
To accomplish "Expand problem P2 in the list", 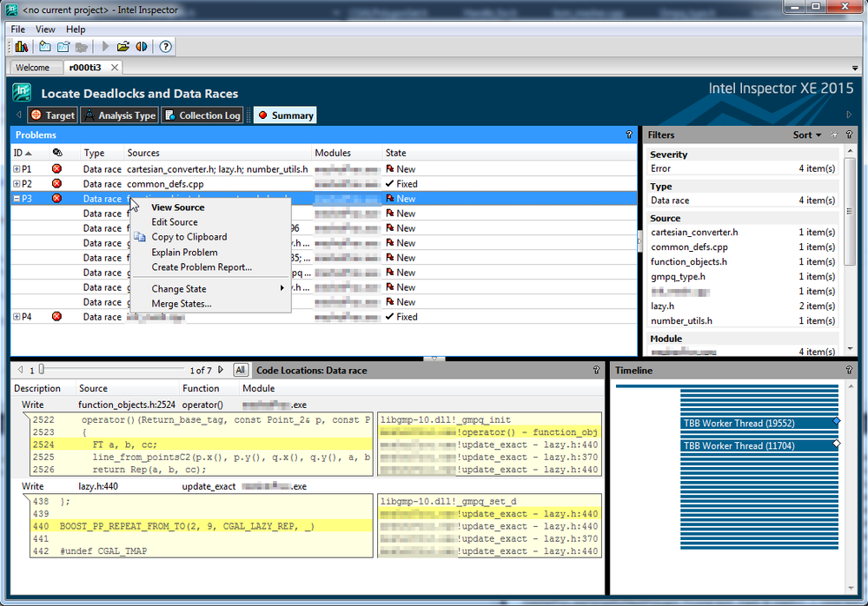I will click(17, 183).
